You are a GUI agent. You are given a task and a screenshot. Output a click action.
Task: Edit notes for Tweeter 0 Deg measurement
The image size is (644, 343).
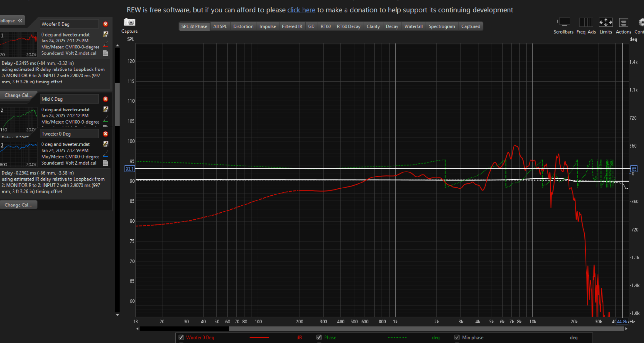[x=106, y=144]
